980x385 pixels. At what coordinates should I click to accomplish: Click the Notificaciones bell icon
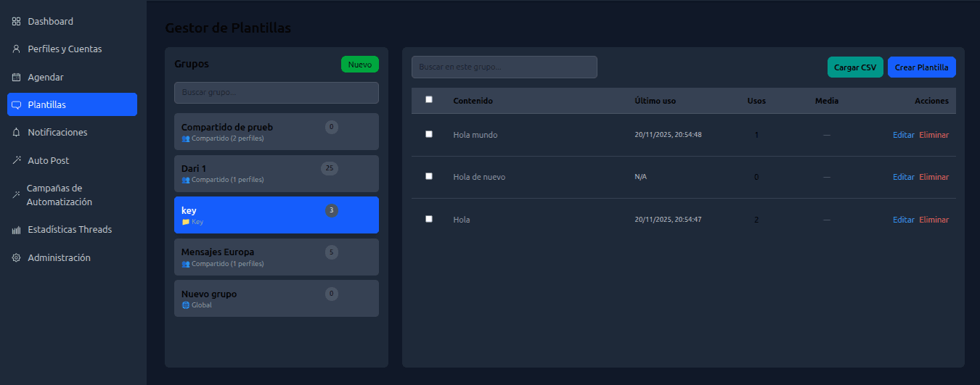click(x=16, y=133)
